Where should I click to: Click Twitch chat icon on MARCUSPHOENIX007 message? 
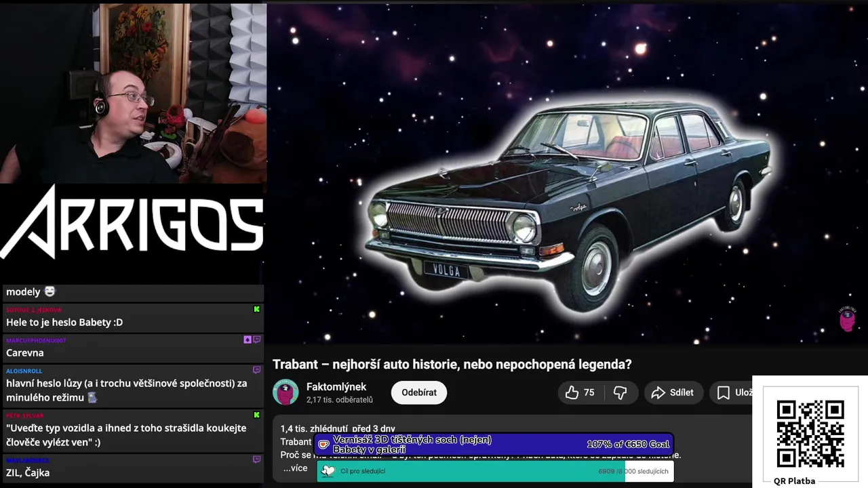[256, 340]
